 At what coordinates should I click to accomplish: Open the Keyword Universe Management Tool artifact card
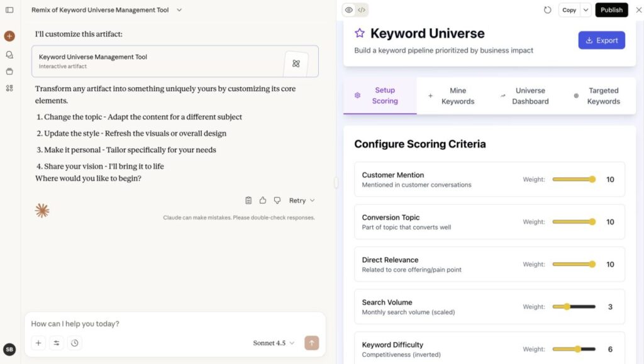pos(175,61)
